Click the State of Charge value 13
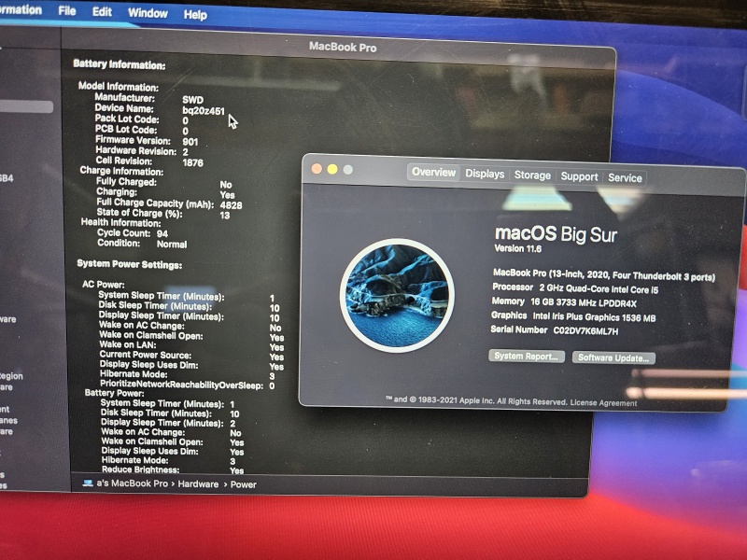 pos(225,216)
